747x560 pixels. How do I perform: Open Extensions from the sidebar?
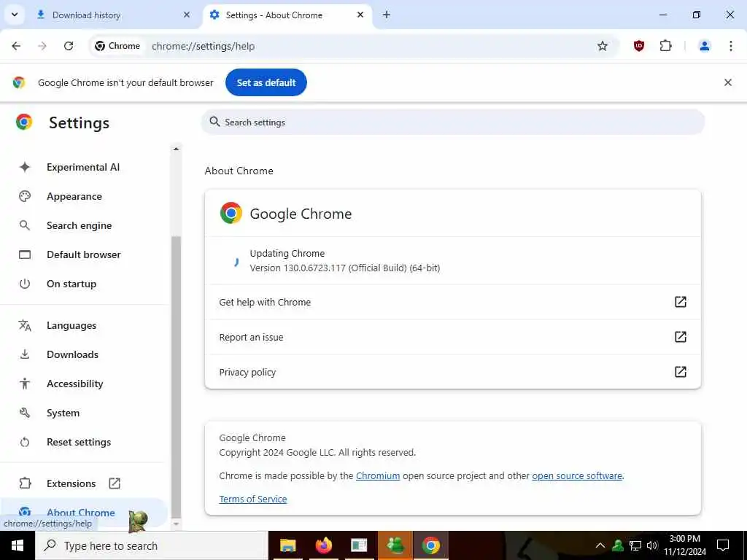[71, 483]
